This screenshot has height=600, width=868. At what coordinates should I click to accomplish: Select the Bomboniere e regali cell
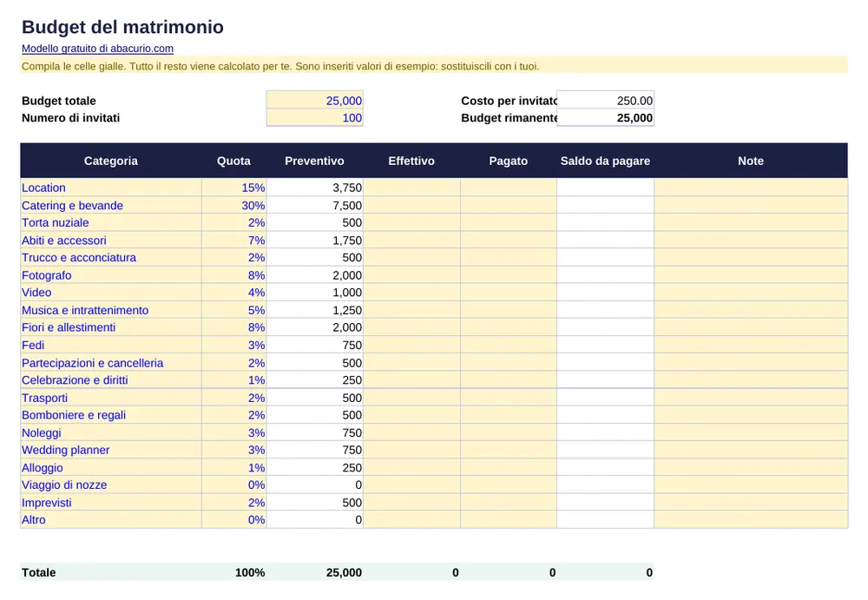(x=111, y=414)
